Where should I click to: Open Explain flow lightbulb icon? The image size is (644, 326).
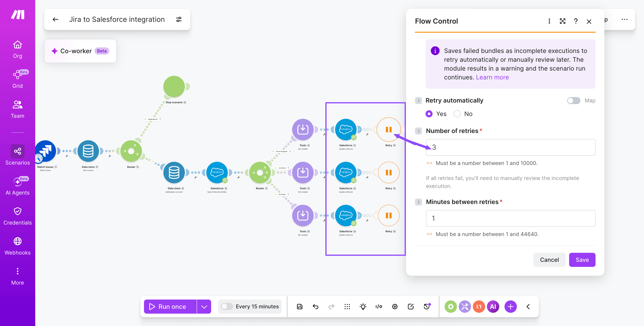coord(363,307)
